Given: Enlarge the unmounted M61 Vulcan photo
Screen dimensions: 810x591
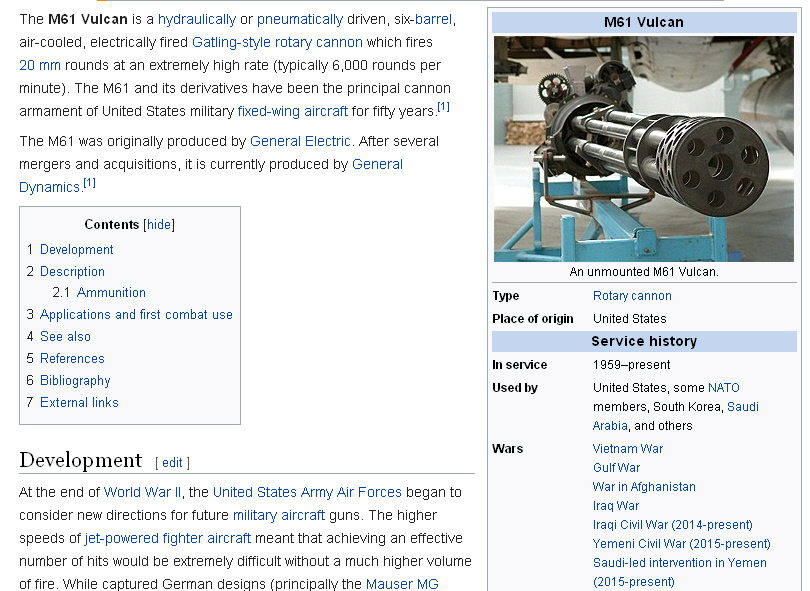Looking at the screenshot, I should 644,149.
